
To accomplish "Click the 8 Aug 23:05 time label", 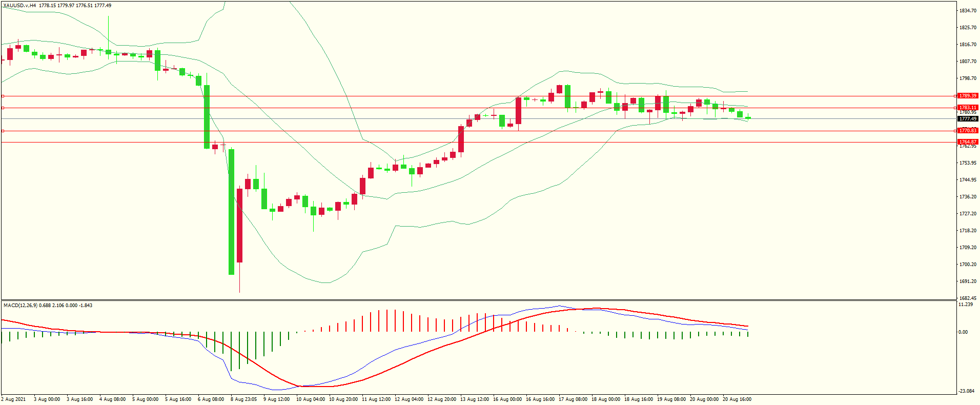I will (244, 399).
